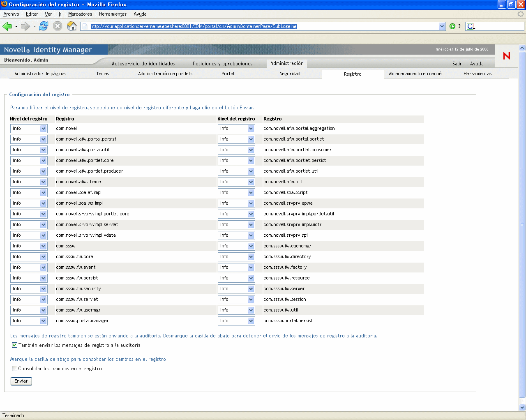Viewport: 526px width, 420px height.
Task: Click the Stop loading icon
Action: 58,26
